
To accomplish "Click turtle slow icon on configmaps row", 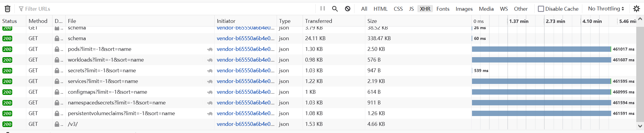I will (x=210, y=92).
